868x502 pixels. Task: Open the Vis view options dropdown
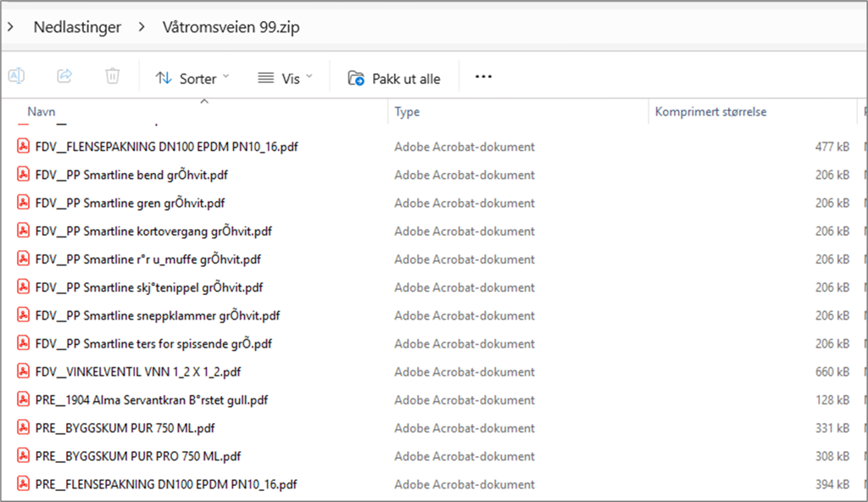click(x=286, y=78)
